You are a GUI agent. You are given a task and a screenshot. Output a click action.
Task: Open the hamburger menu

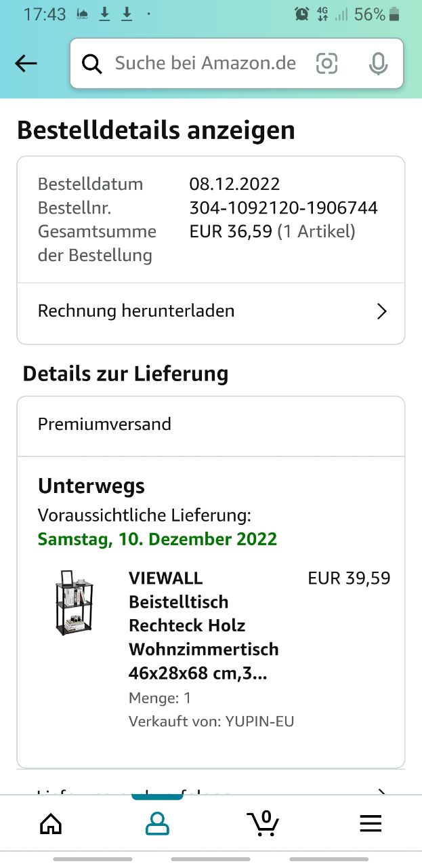(371, 823)
